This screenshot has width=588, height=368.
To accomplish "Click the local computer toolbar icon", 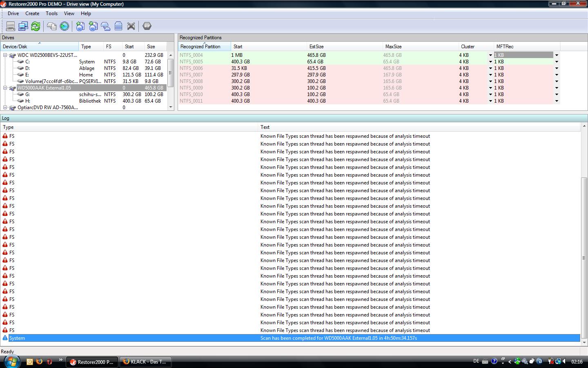I will point(11,26).
